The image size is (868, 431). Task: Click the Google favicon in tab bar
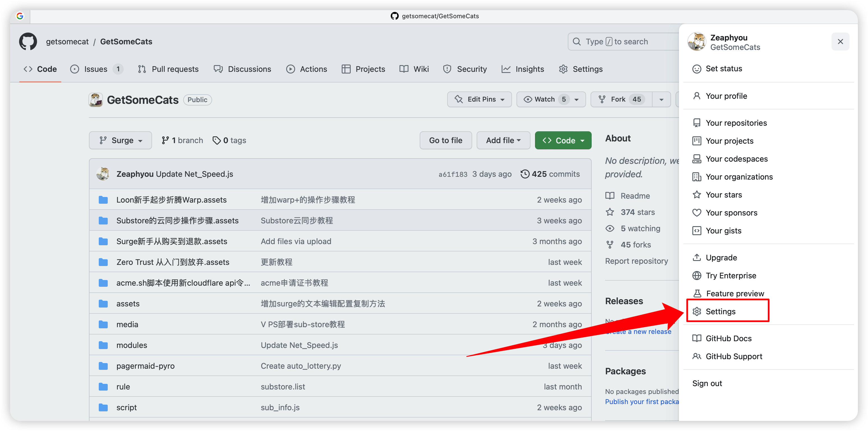[x=20, y=16]
